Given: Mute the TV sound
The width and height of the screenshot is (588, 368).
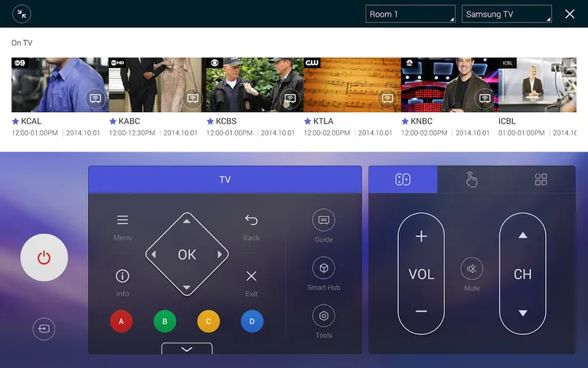Looking at the screenshot, I should coord(472,274).
